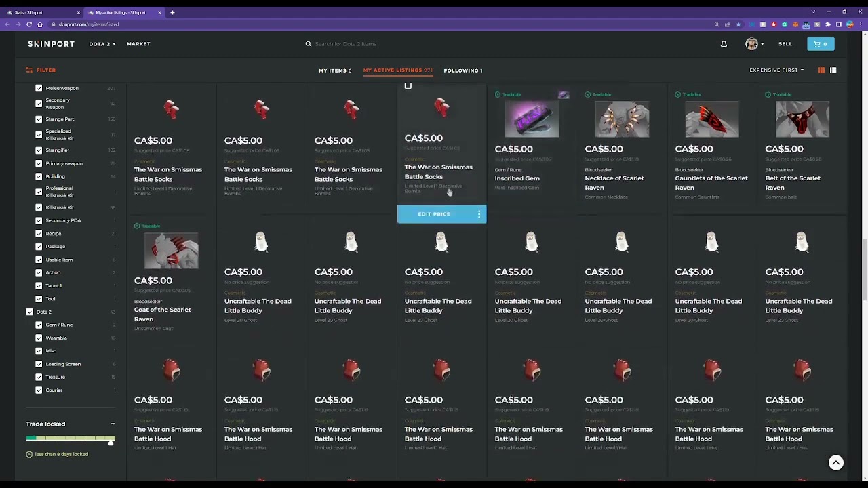Viewport: 868px width, 488px height.
Task: Share this page from address bar
Action: [728, 24]
